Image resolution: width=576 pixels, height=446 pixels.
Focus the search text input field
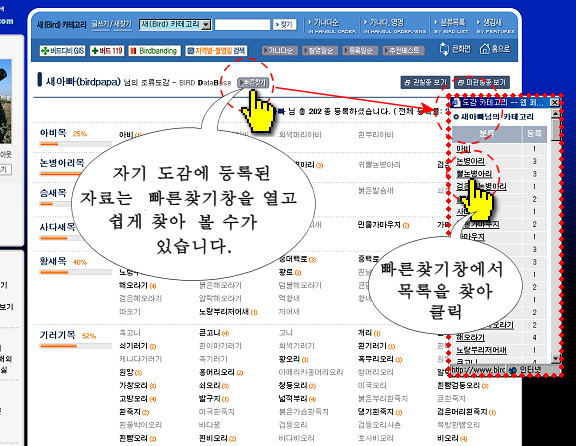tap(242, 25)
